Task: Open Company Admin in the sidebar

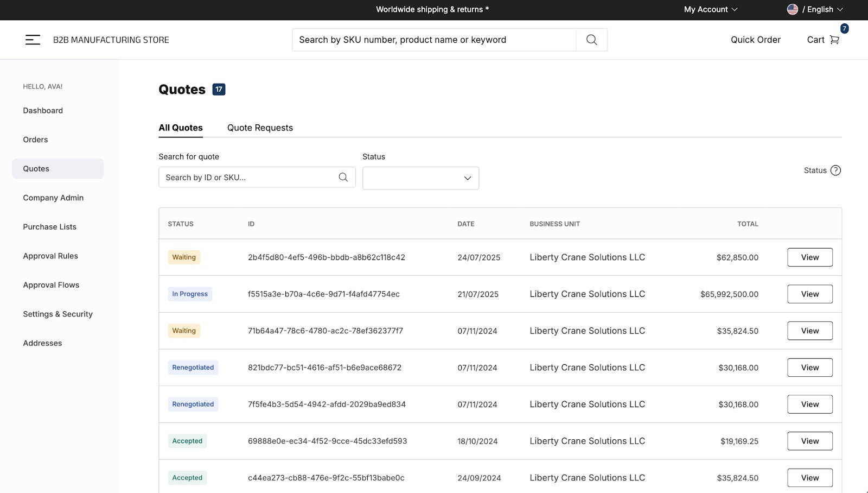Action: [53, 198]
